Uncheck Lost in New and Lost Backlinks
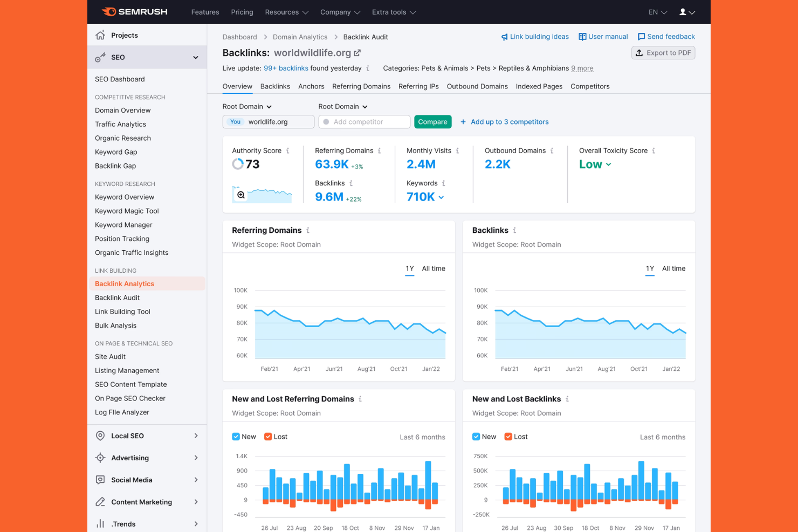798x532 pixels. pos(508,437)
